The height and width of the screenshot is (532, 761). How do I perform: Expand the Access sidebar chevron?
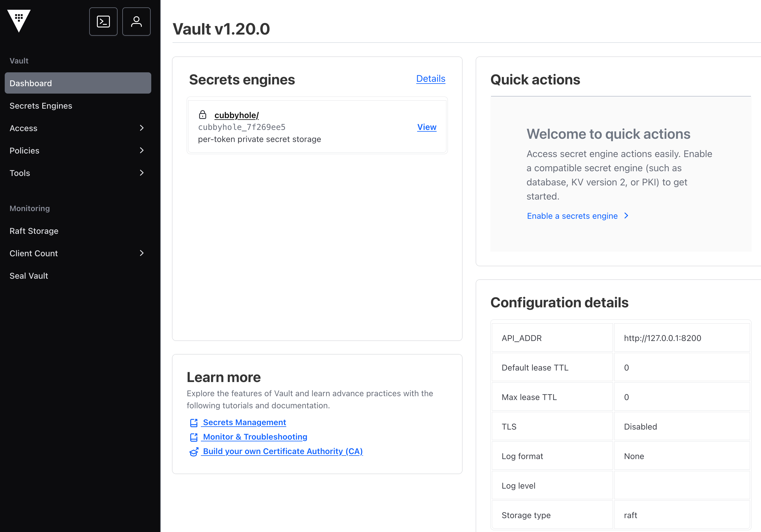coord(142,128)
